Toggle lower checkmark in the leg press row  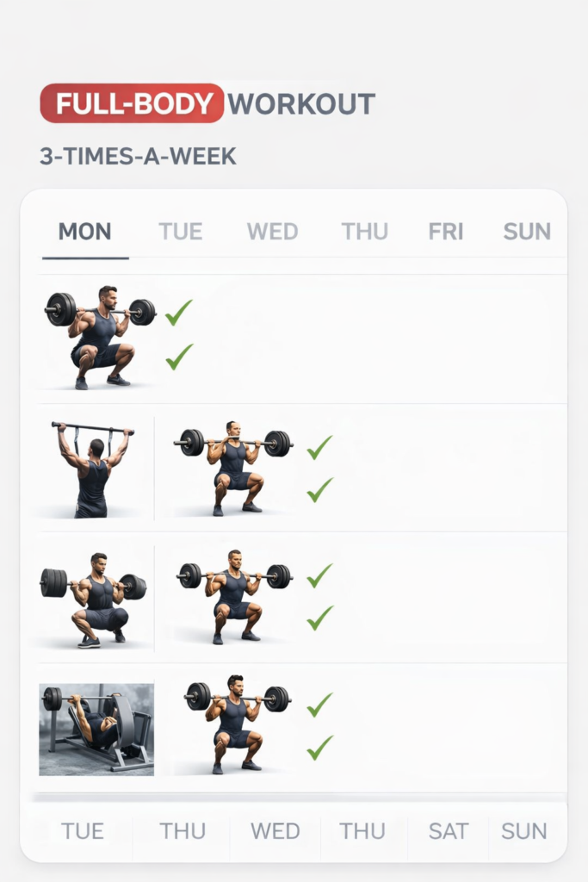(319, 748)
